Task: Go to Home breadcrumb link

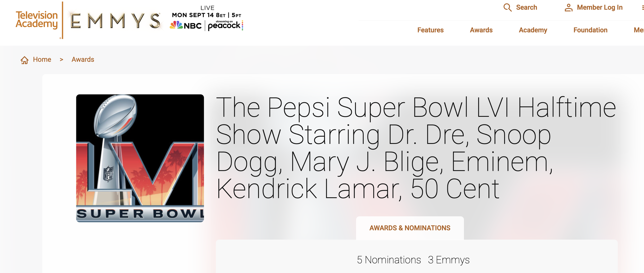Action: pyautogui.click(x=42, y=60)
